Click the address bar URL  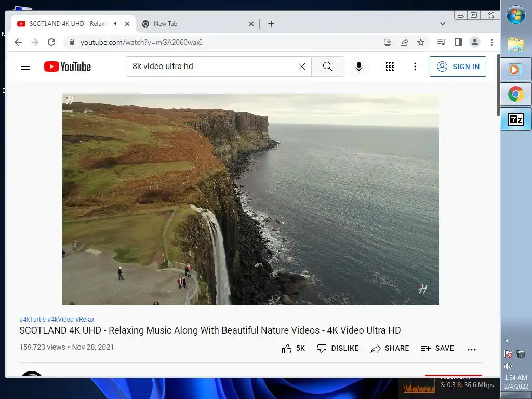coord(141,43)
